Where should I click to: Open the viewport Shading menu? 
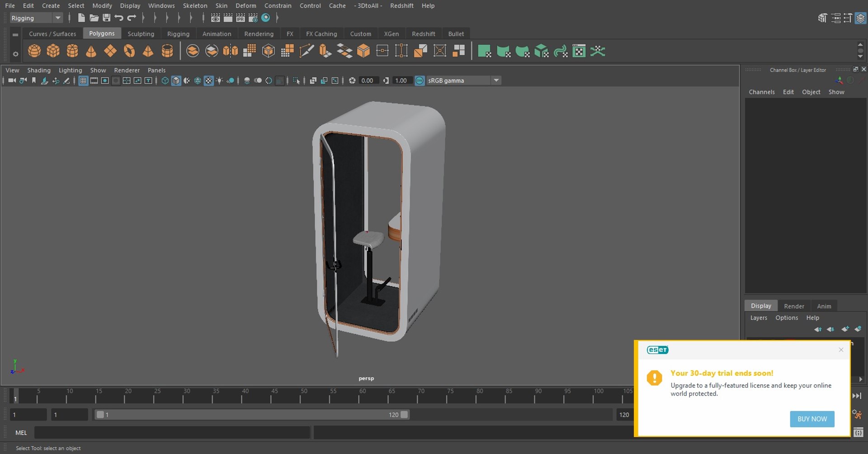[39, 70]
